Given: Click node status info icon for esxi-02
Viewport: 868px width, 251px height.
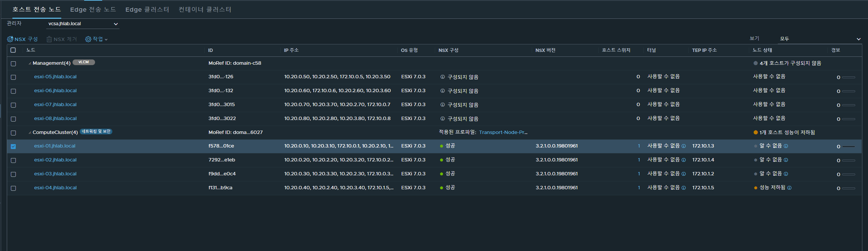Looking at the screenshot, I should click(x=786, y=160).
